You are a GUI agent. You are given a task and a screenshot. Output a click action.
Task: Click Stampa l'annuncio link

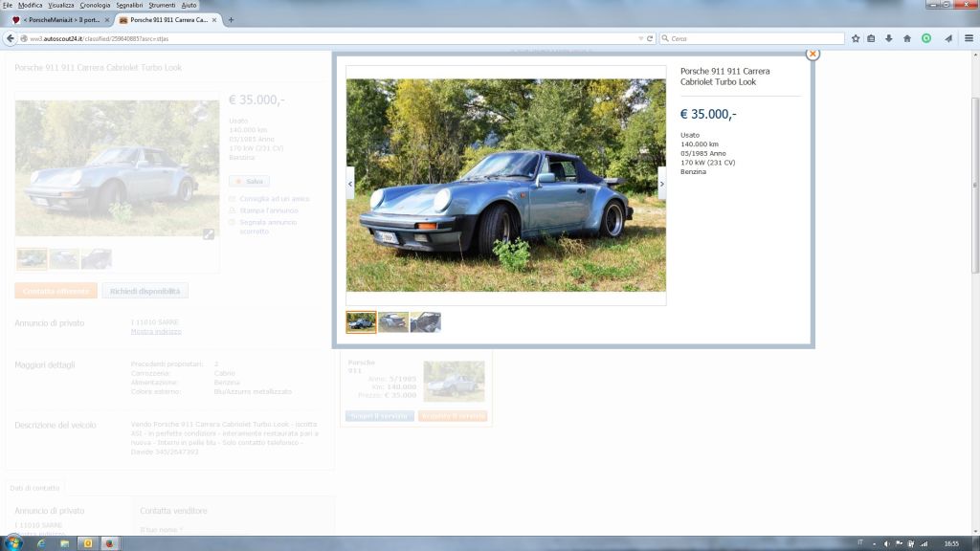coord(269,210)
